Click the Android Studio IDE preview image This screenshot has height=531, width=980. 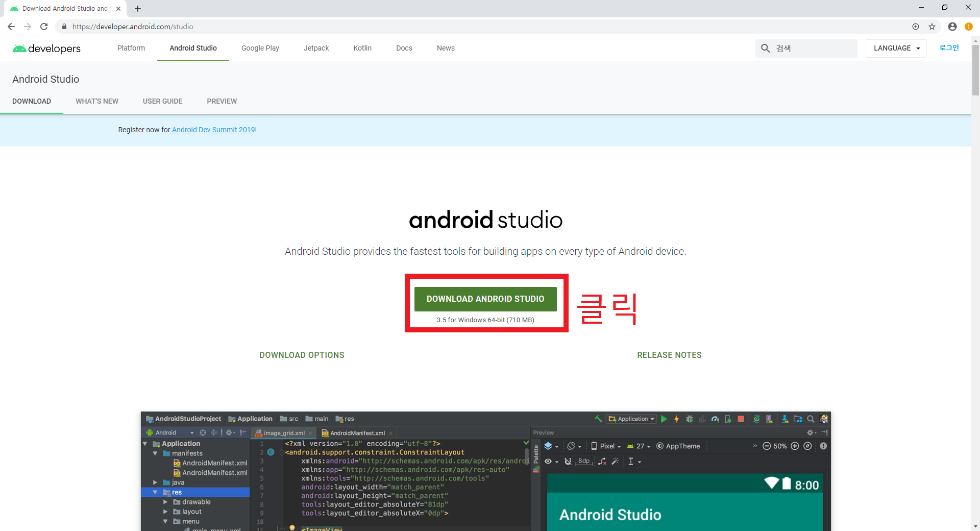click(x=486, y=471)
